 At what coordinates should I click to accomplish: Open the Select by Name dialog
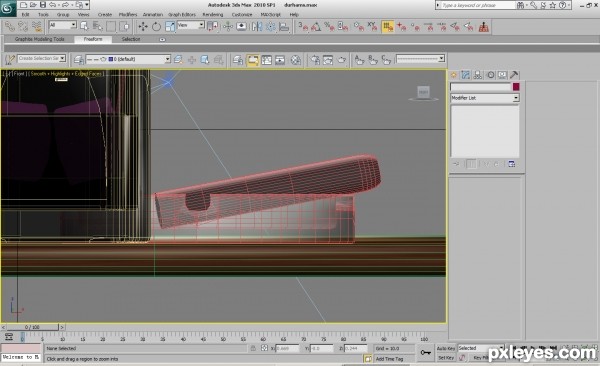[98, 26]
